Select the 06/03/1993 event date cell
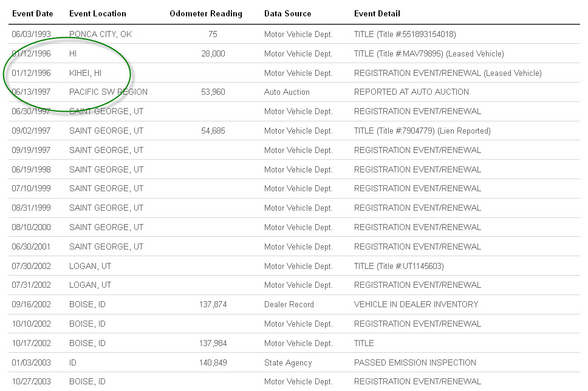This screenshot has width=588, height=391. [31, 35]
